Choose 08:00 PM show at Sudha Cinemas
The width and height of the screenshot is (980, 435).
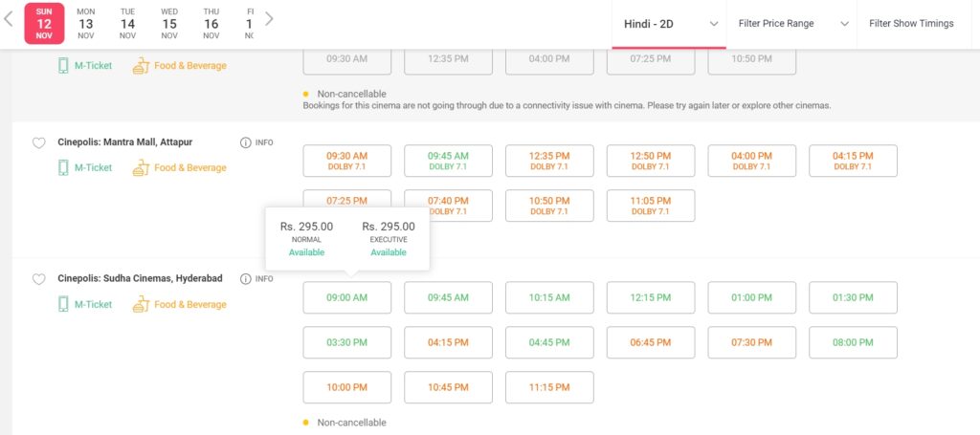(x=853, y=342)
